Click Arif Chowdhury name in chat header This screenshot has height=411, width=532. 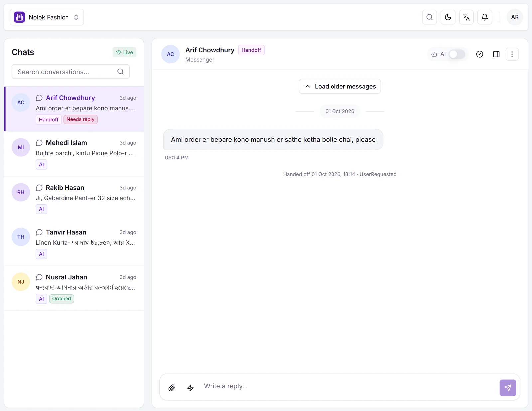[x=210, y=50]
